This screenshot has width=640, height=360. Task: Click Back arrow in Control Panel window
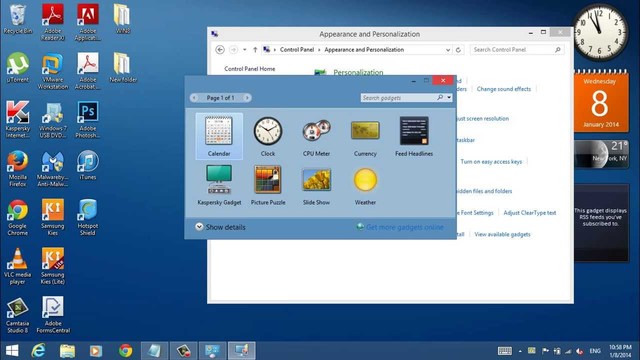pyautogui.click(x=220, y=50)
